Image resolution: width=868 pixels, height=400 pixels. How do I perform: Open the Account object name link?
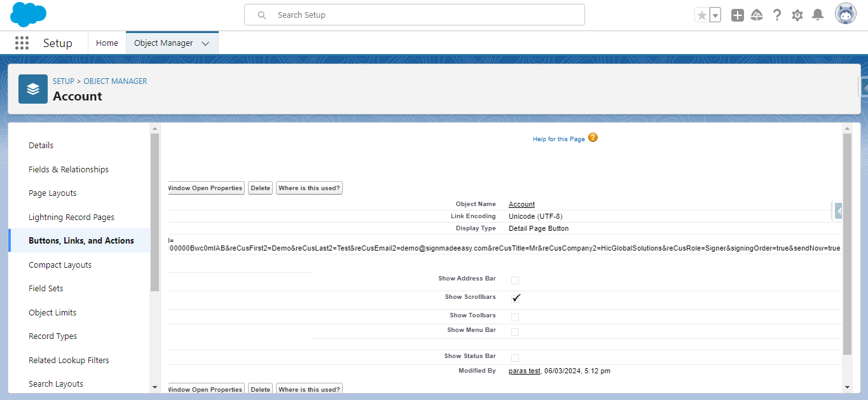pos(521,204)
